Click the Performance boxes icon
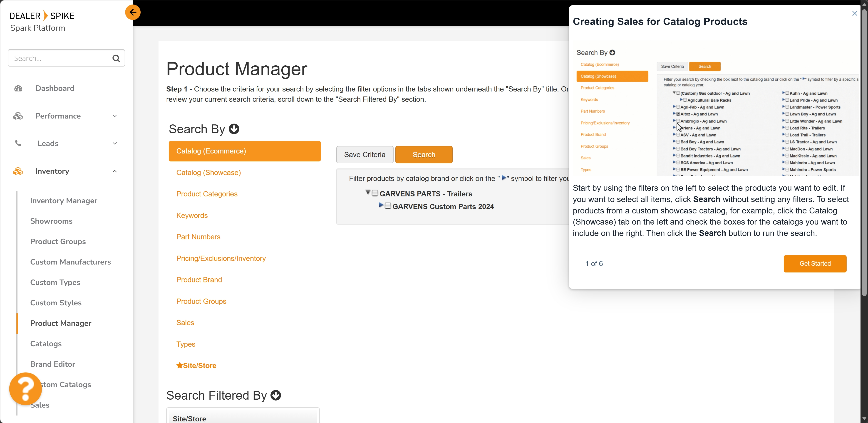The height and width of the screenshot is (423, 868). 18,116
